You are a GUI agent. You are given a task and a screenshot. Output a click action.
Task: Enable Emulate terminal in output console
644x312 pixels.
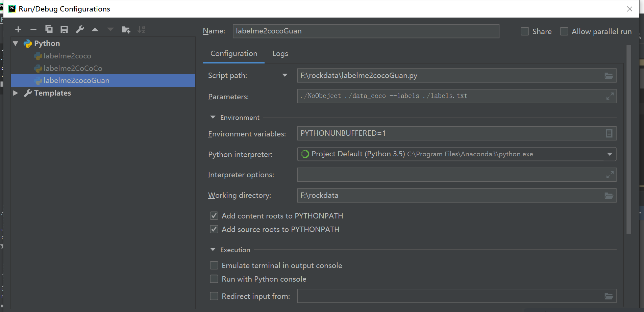pyautogui.click(x=214, y=265)
